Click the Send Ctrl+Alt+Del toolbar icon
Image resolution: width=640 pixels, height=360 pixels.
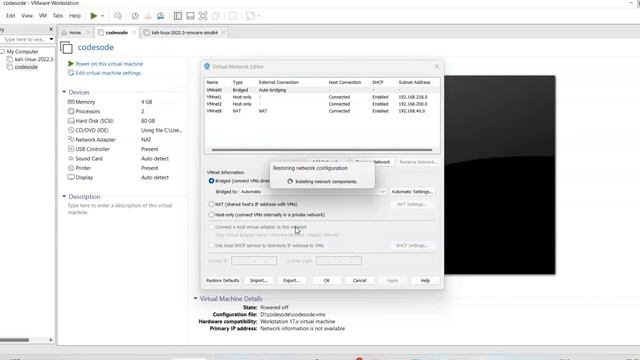[118, 16]
